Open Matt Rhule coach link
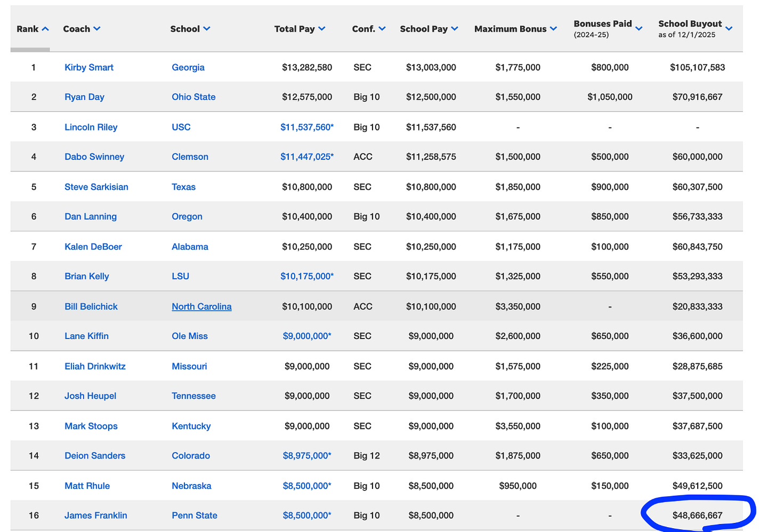776x532 pixels. [x=87, y=486]
